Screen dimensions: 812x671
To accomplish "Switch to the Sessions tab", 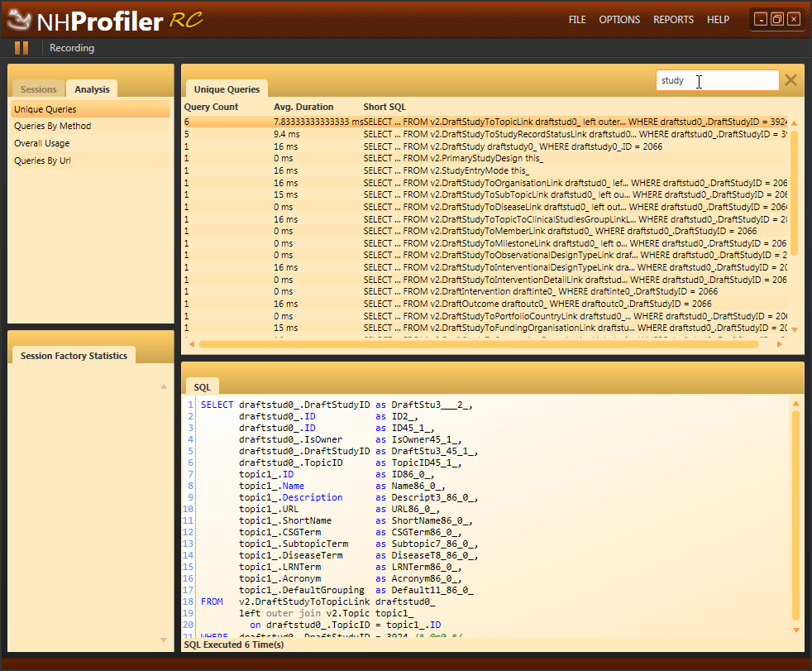I will coord(39,89).
